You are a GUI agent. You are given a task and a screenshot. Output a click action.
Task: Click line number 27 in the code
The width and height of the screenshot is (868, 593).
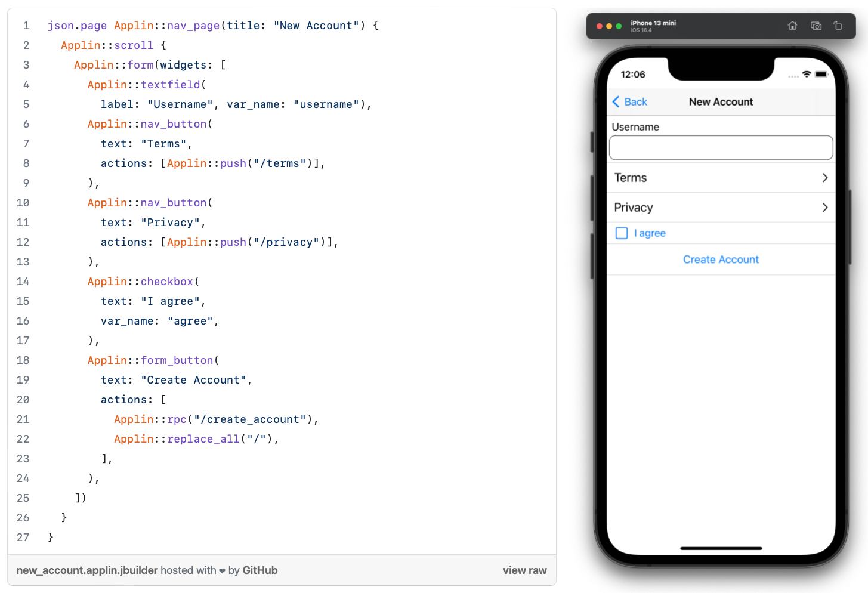(x=23, y=538)
